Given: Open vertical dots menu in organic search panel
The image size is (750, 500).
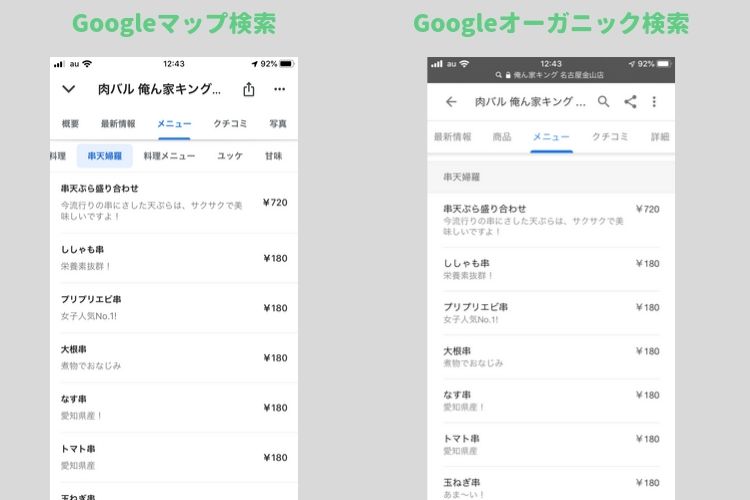Looking at the screenshot, I should (654, 101).
